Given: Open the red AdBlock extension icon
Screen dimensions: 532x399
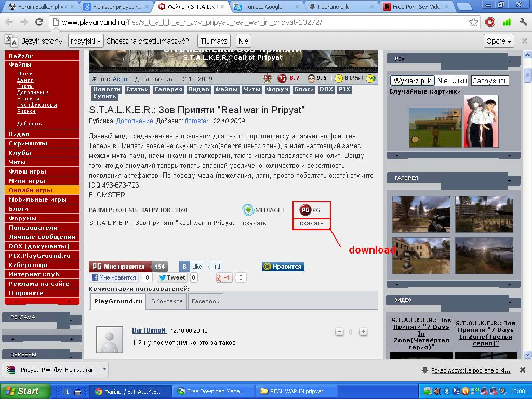Looking at the screenshot, I should [x=490, y=22].
